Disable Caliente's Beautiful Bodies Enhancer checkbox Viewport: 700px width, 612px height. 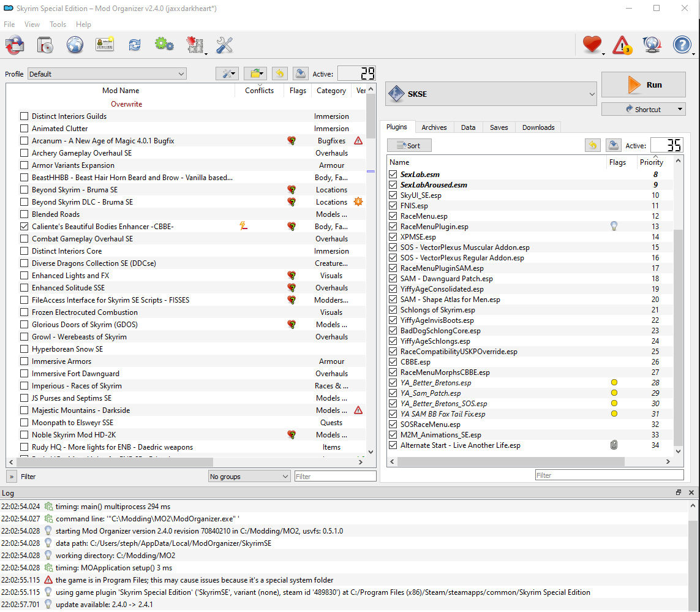pyautogui.click(x=24, y=227)
